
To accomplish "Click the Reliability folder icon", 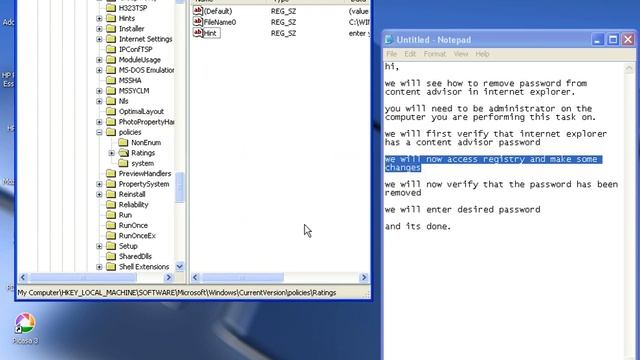I will (x=111, y=204).
